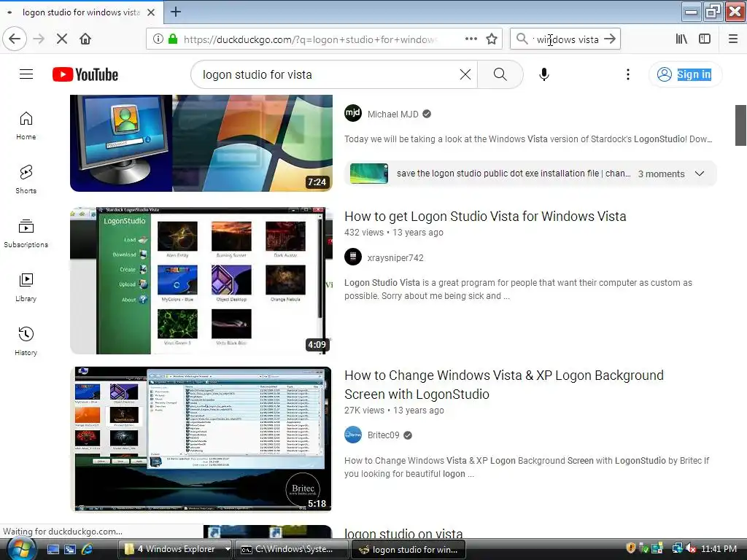Click the Michael MJD channel avatar

(x=353, y=113)
